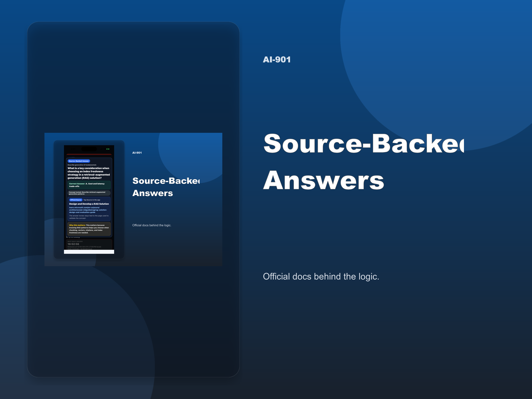The width and height of the screenshot is (532, 399).
Task: Click the small "AI-901" label inside the preview
Action: [137, 153]
